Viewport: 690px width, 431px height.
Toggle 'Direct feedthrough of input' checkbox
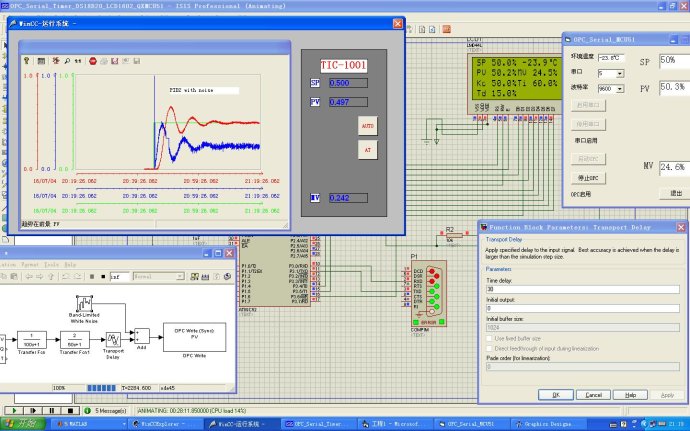pyautogui.click(x=490, y=350)
